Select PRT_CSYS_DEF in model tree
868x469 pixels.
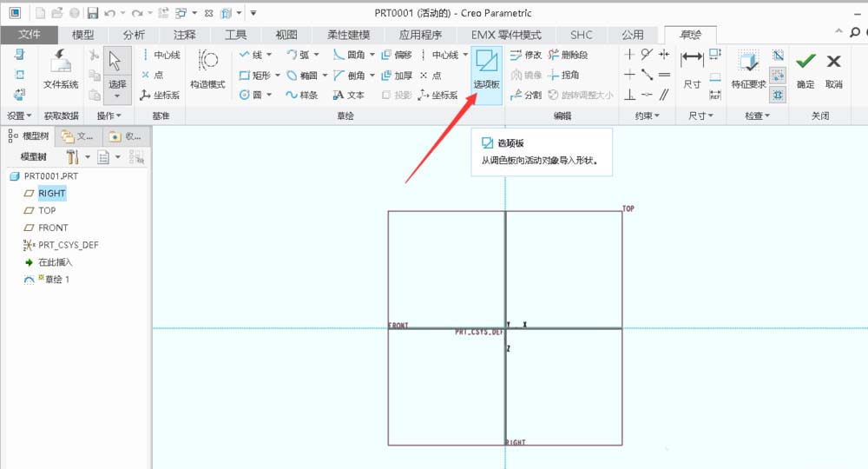point(61,245)
